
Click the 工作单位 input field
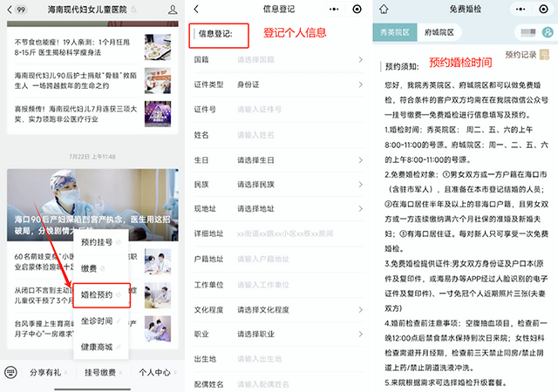point(279,285)
